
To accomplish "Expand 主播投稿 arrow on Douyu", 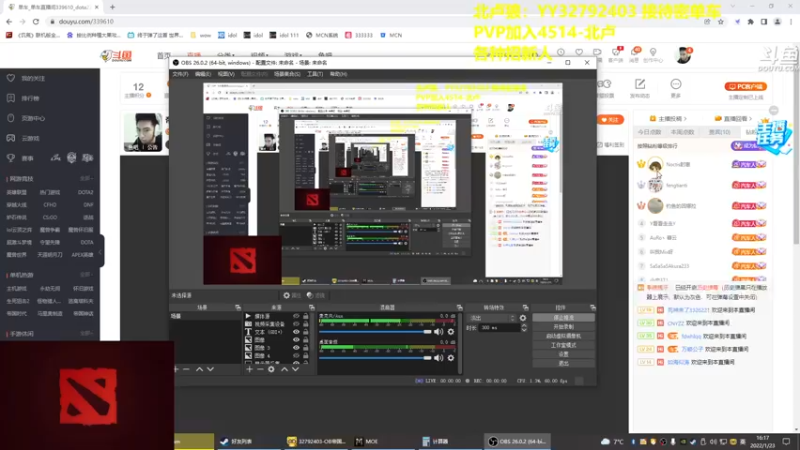I will [x=685, y=119].
